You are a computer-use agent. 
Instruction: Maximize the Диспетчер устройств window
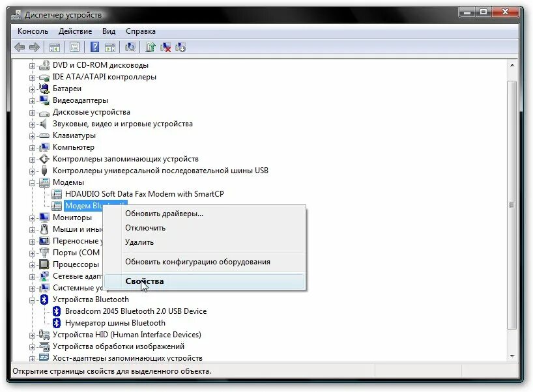pos(483,12)
